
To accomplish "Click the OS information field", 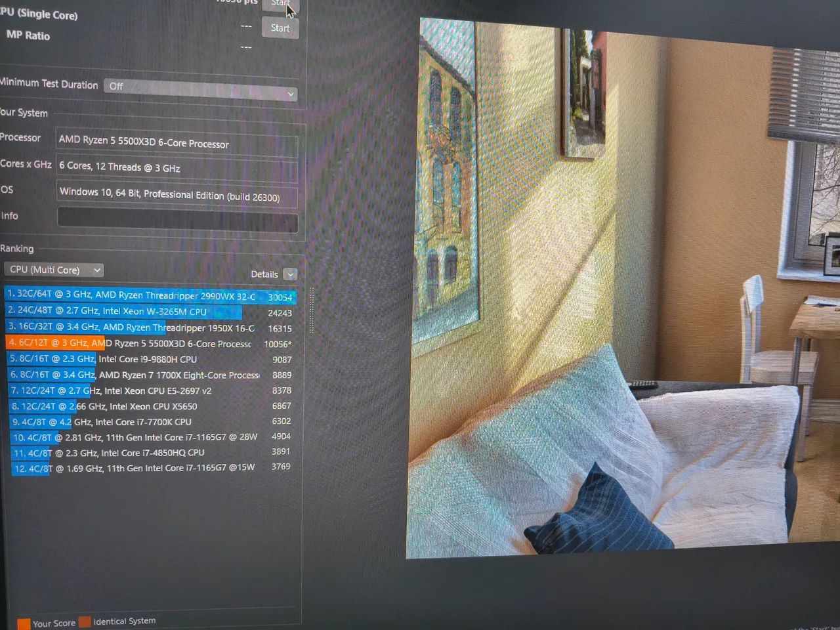I will point(177,195).
